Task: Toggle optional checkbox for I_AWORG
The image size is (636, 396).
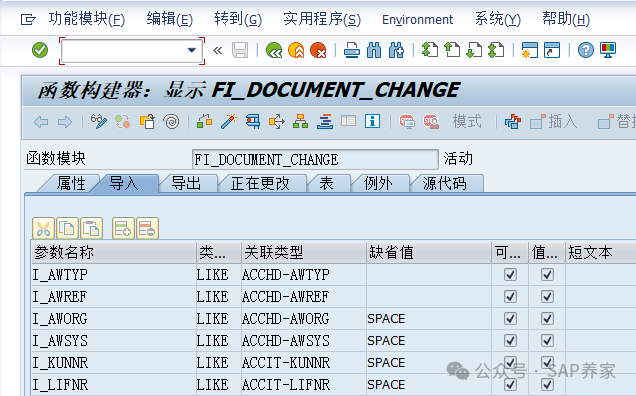Action: [x=510, y=319]
